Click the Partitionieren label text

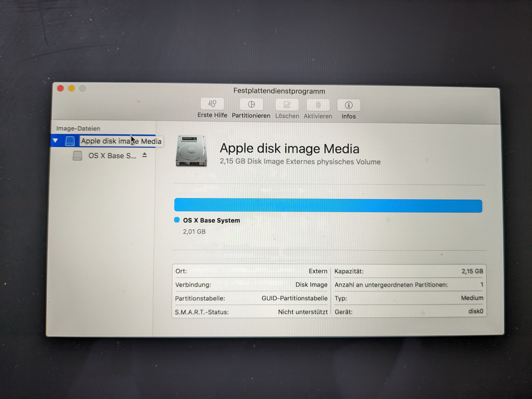click(251, 116)
